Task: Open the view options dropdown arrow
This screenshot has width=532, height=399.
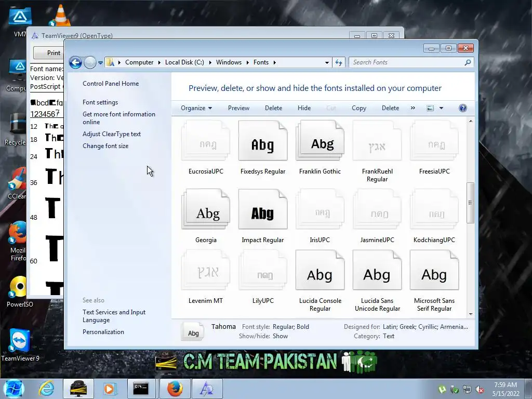Action: click(x=441, y=108)
